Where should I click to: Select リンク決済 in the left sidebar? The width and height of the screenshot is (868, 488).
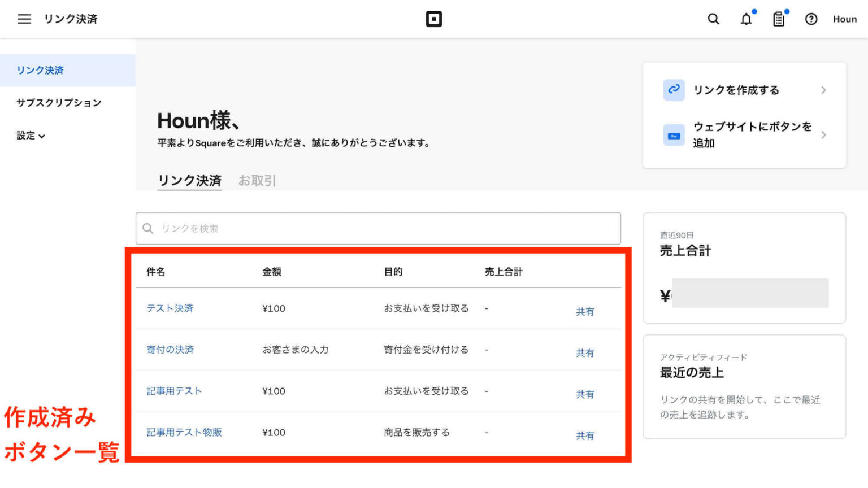40,70
